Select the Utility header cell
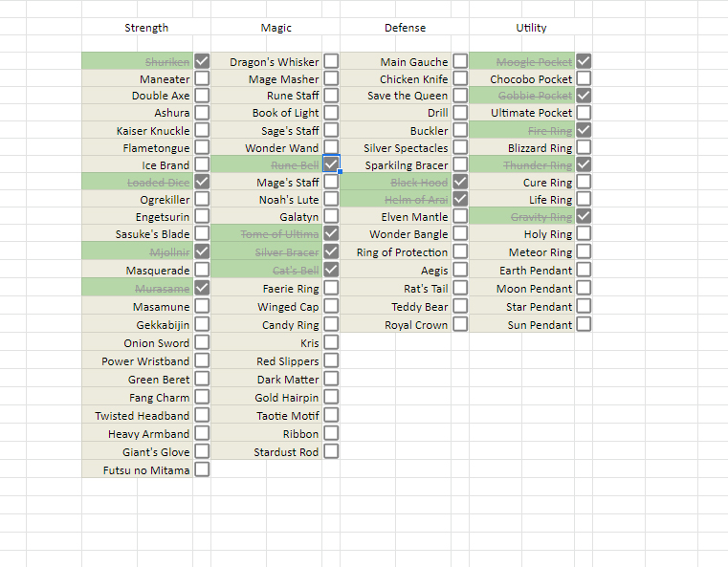Viewport: 728px width, 567px height. 531,27
